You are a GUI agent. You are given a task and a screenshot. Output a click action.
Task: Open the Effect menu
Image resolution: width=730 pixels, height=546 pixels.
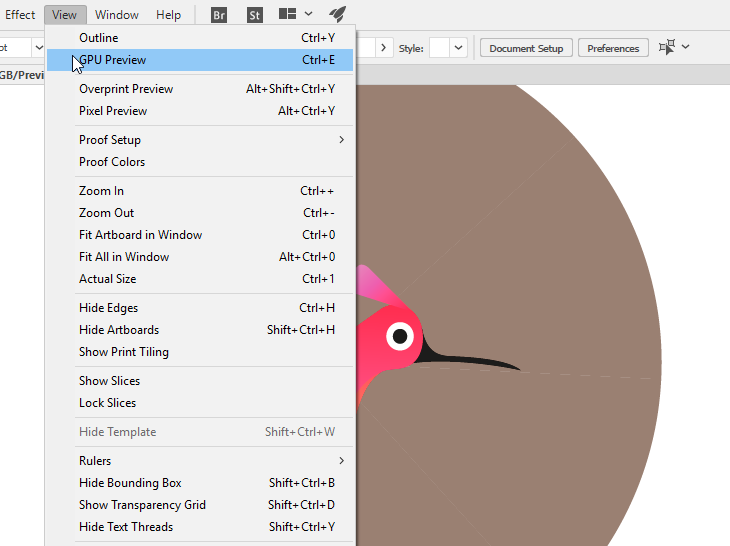(x=20, y=15)
